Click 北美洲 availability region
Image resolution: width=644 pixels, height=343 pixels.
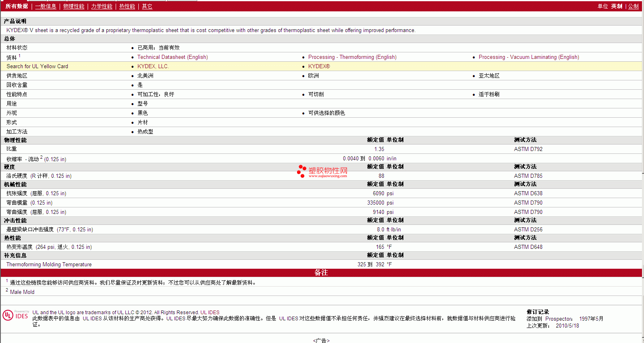tap(145, 76)
